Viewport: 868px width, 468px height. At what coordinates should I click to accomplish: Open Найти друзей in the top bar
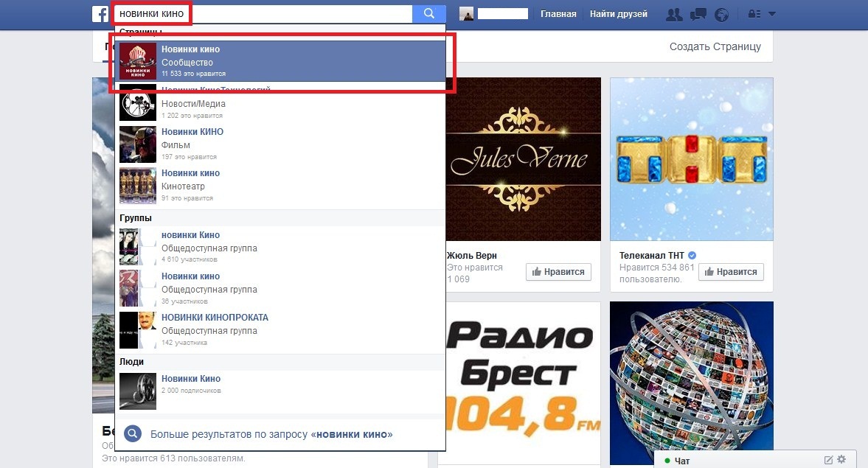[618, 14]
